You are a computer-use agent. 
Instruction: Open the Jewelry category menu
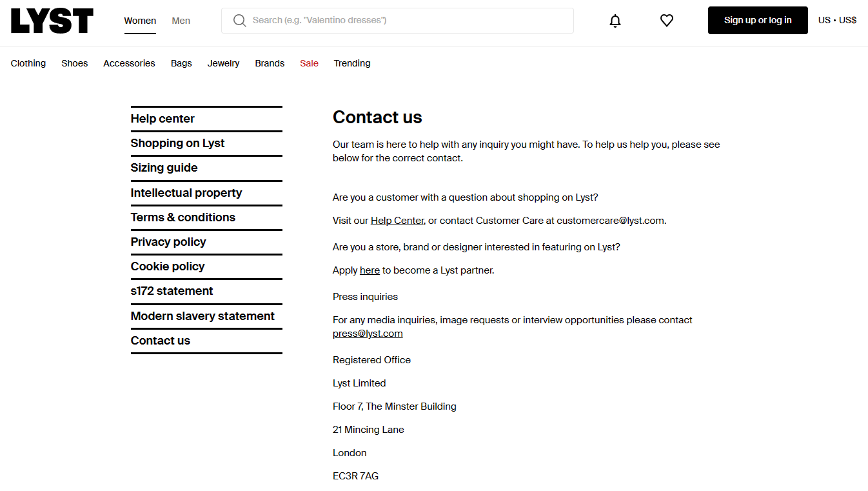coord(223,63)
